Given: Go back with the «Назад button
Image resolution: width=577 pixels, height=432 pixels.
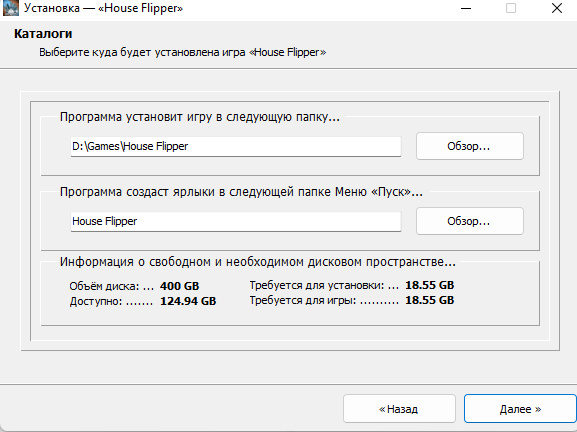Looking at the screenshot, I should click(399, 409).
